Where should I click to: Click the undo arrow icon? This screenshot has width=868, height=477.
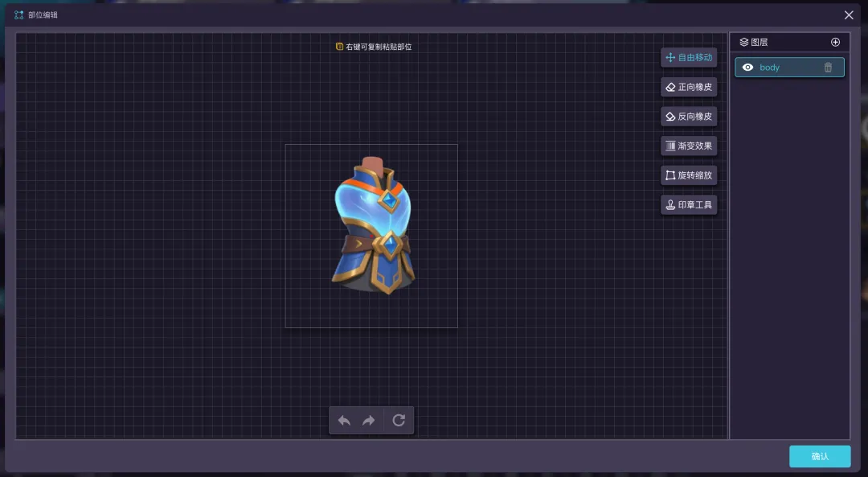pyautogui.click(x=344, y=421)
